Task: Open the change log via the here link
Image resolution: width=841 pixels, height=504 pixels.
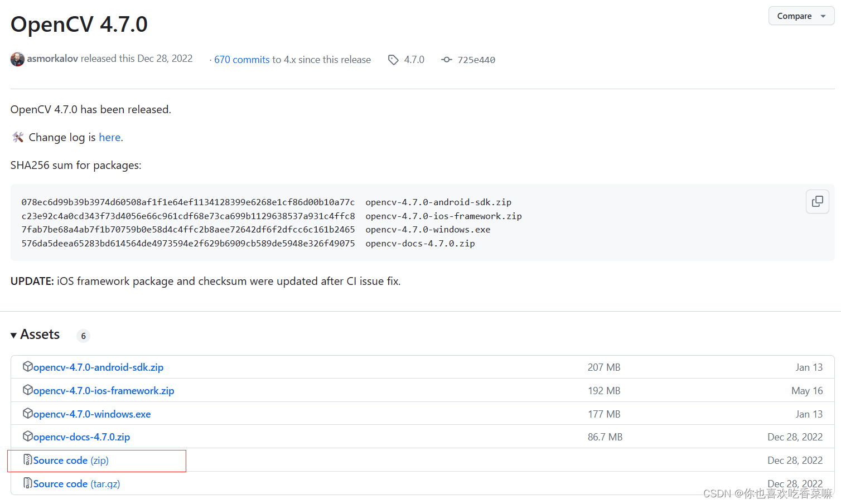Action: pyautogui.click(x=109, y=137)
